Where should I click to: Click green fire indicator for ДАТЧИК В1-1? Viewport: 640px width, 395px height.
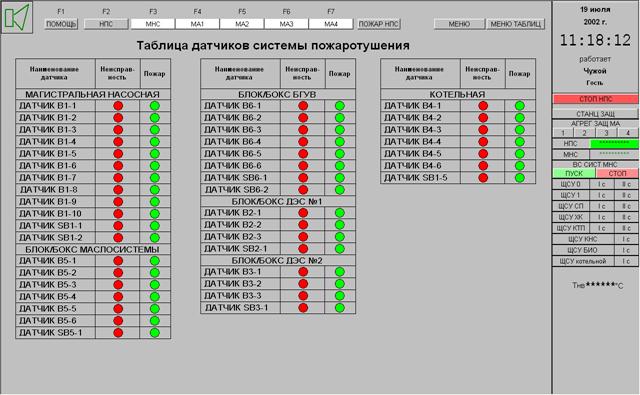tap(155, 106)
